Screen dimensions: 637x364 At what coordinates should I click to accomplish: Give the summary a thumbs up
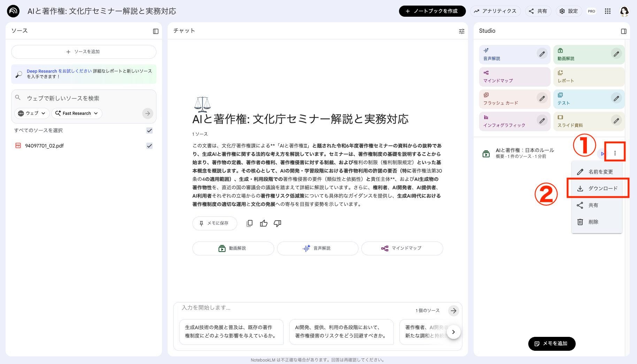click(x=264, y=223)
